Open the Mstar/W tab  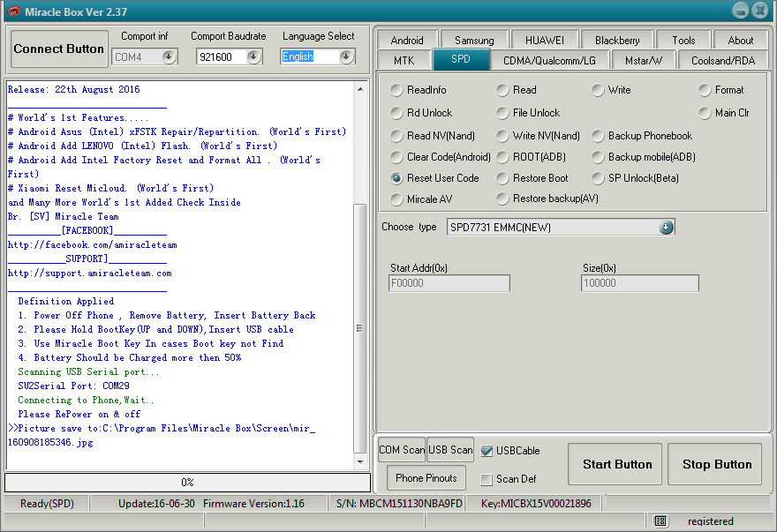tap(643, 60)
